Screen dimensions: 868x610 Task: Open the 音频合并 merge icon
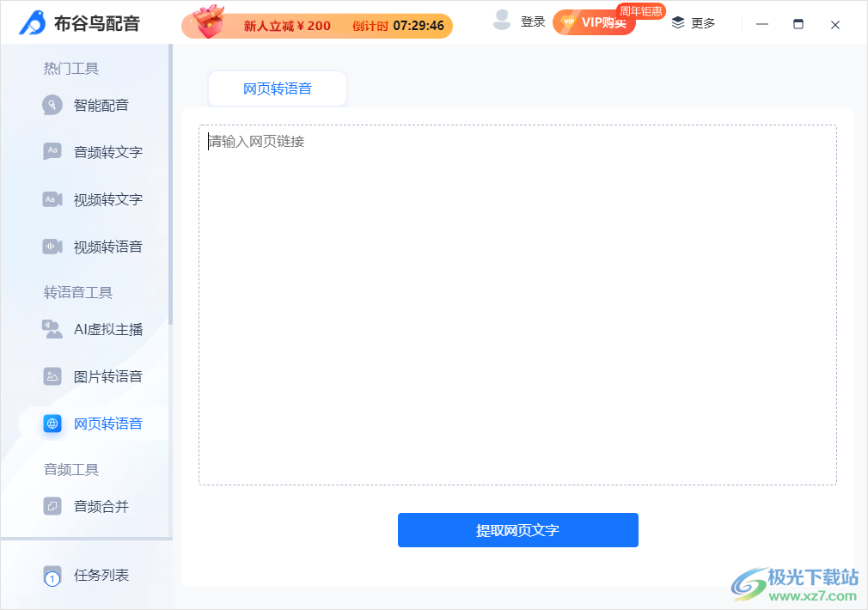pyautogui.click(x=52, y=506)
